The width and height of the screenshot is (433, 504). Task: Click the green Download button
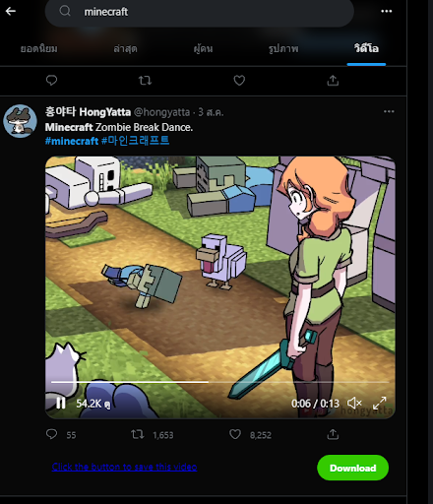coord(352,468)
